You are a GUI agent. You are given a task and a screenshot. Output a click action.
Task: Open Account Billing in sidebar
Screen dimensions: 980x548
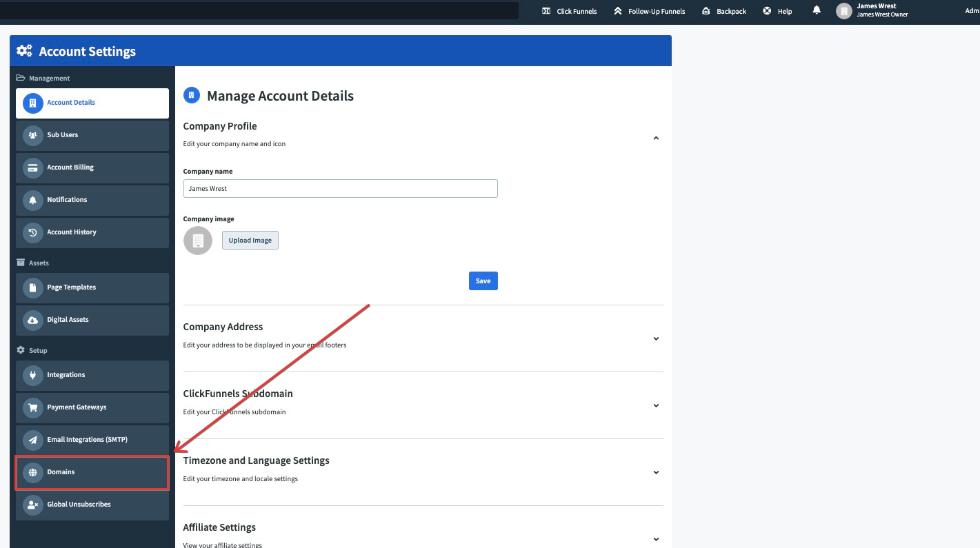pos(92,168)
